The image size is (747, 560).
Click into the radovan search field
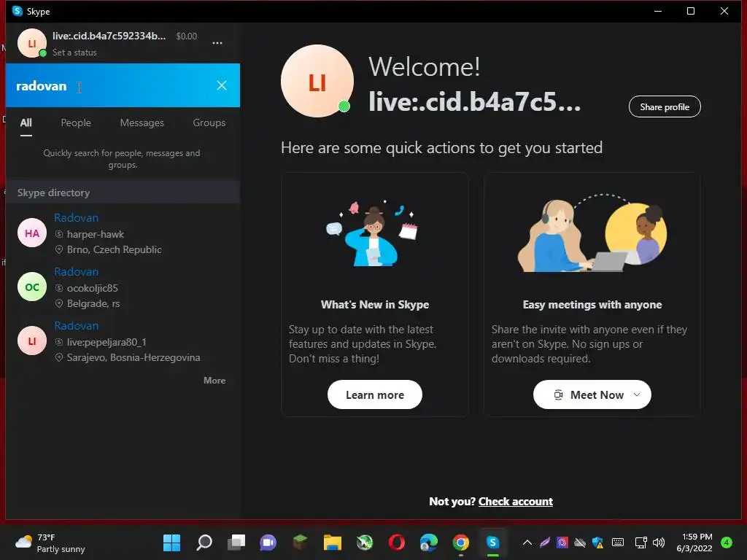click(x=123, y=85)
